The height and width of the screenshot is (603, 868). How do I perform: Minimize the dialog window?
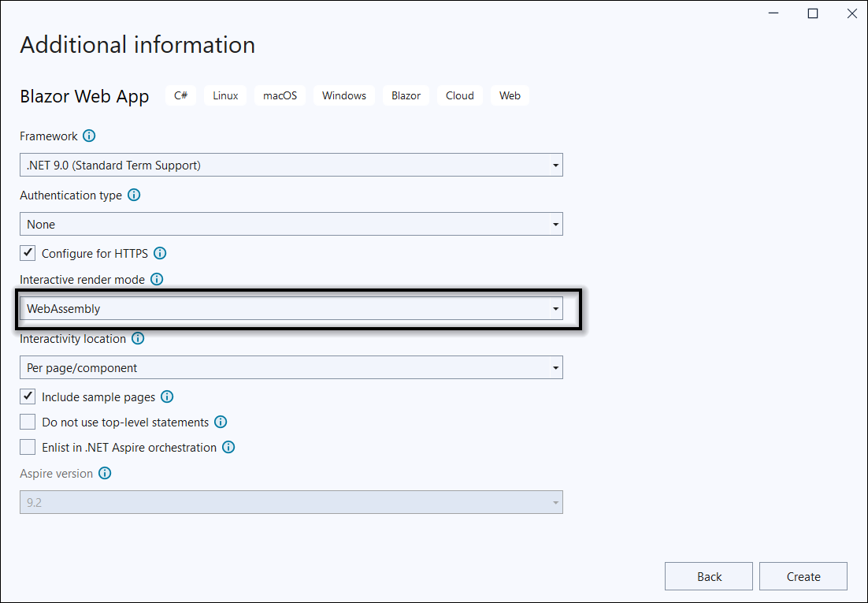point(774,13)
